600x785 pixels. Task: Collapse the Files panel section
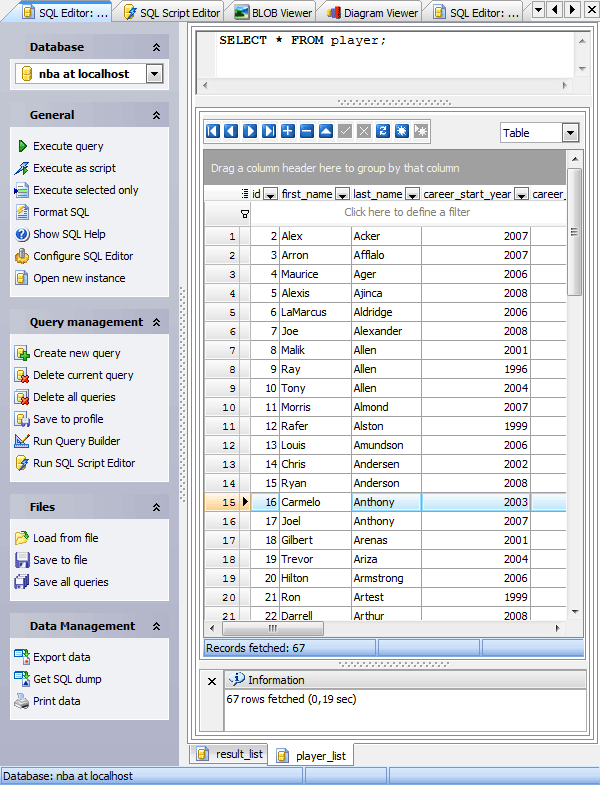155,508
